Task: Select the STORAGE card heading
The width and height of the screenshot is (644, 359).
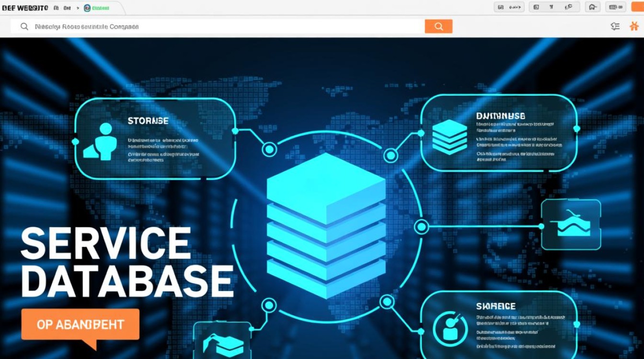Action: pos(148,121)
